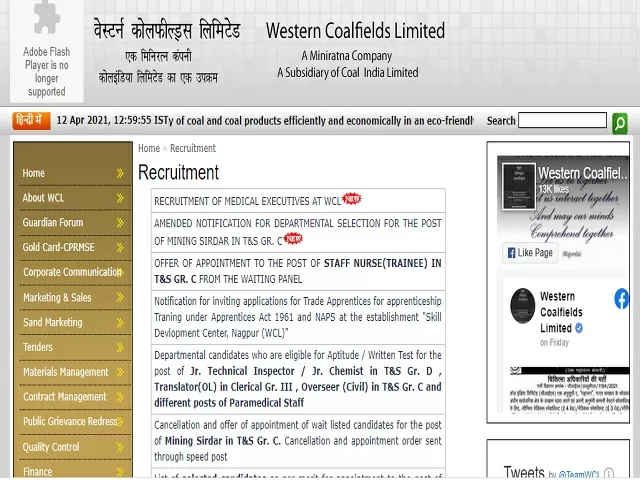This screenshot has height=480, width=640.
Task: Click the Adobe Flash puzzle piece icon
Action: tap(47, 17)
